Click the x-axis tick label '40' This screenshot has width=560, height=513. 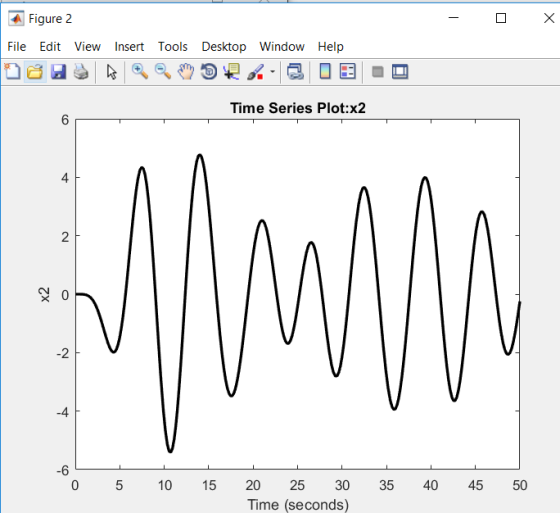430,485
